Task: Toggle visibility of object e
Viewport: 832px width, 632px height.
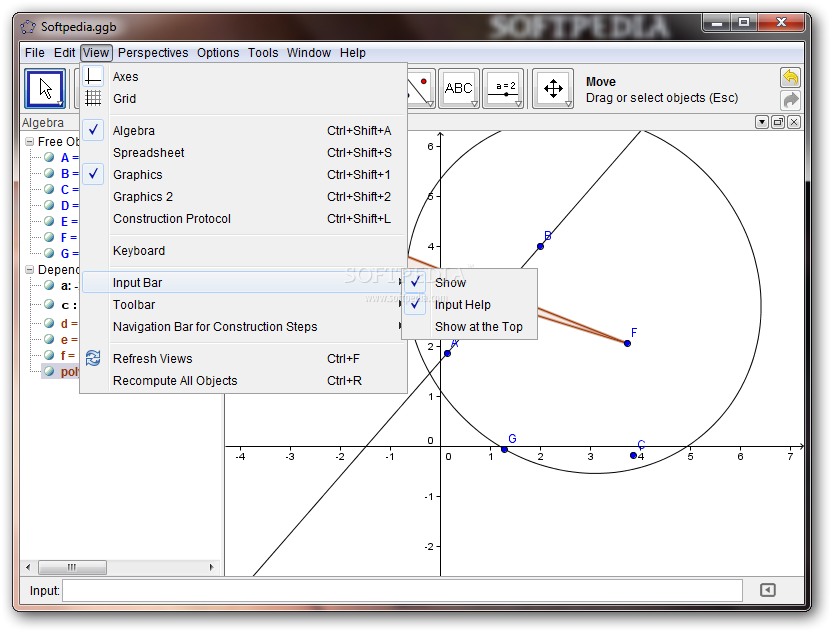Action: tap(49, 339)
